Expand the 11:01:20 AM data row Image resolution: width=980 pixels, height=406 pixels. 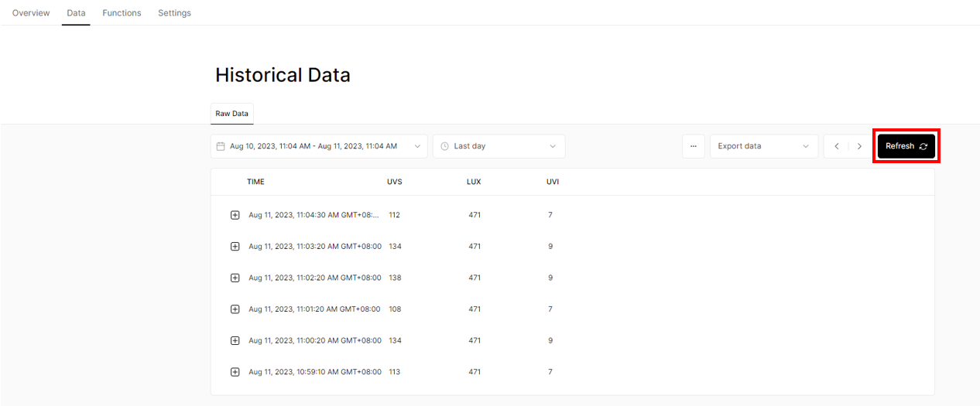click(x=235, y=309)
